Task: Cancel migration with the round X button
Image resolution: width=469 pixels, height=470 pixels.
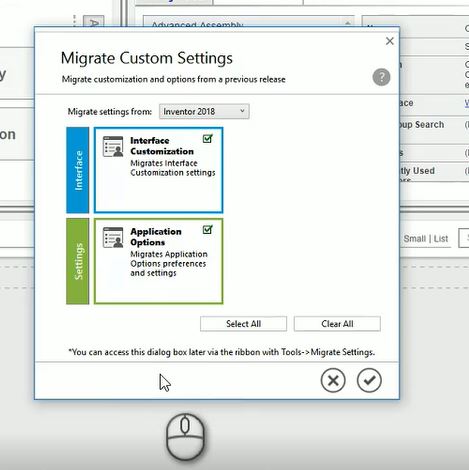Action: pos(333,380)
